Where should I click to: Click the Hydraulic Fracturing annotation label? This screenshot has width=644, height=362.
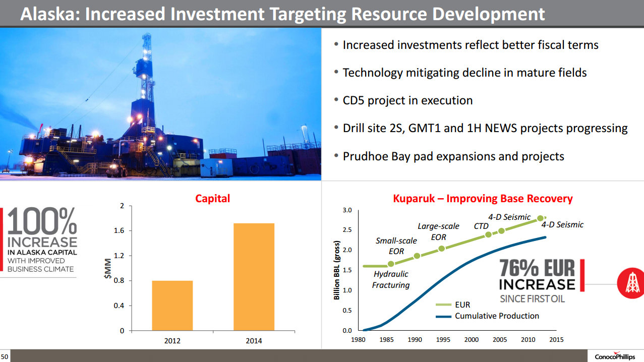[x=390, y=280]
